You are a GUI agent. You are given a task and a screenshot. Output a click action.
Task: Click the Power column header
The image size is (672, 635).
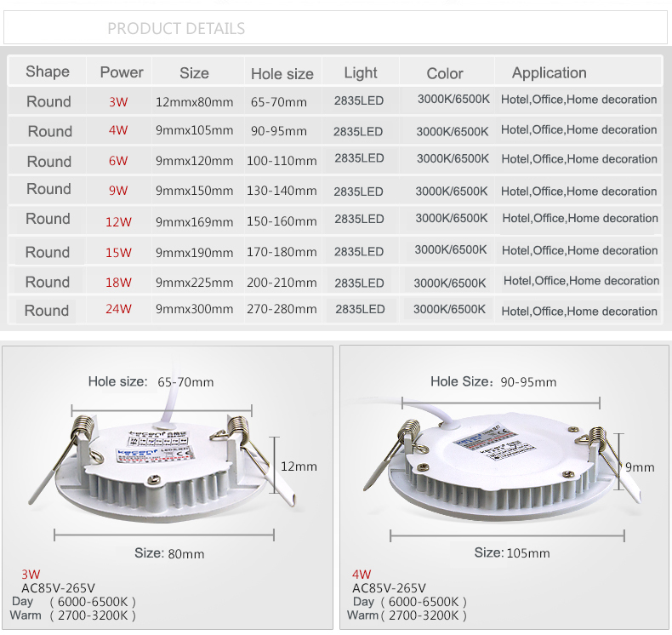click(x=122, y=72)
